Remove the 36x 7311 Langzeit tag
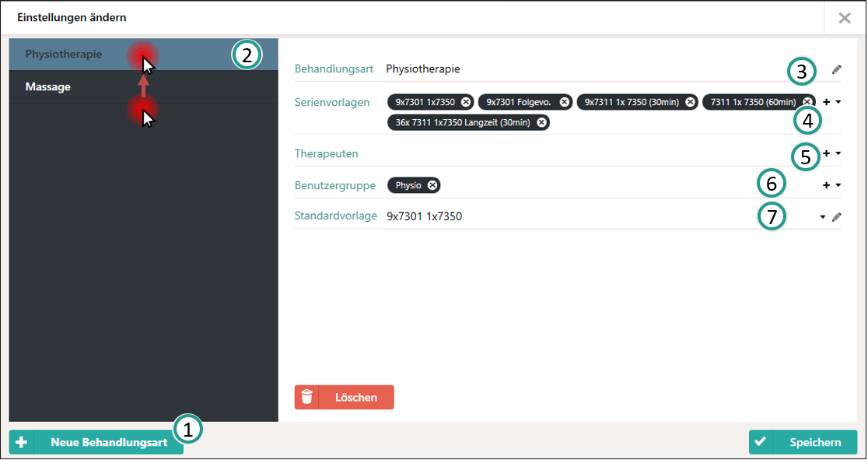This screenshot has height=460, width=868. pyautogui.click(x=541, y=122)
